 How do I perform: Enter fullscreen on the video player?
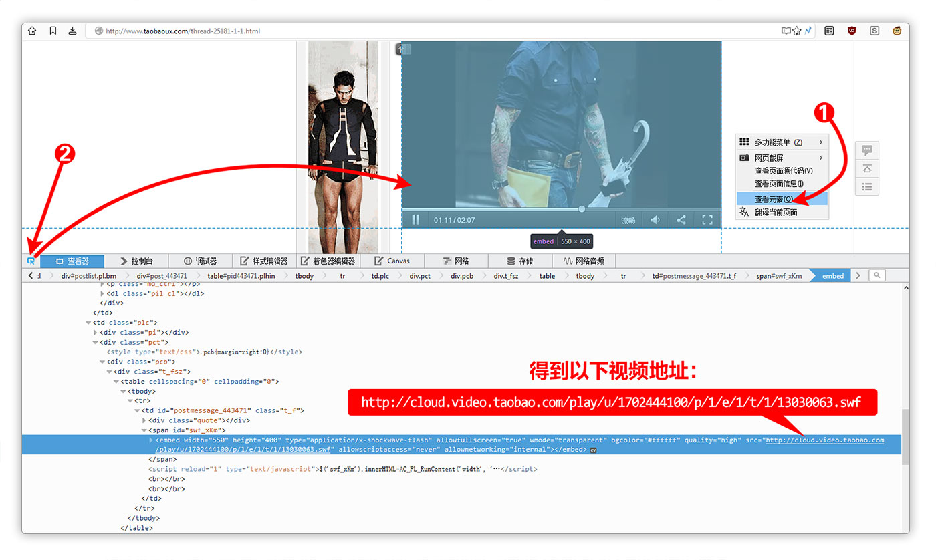[707, 219]
